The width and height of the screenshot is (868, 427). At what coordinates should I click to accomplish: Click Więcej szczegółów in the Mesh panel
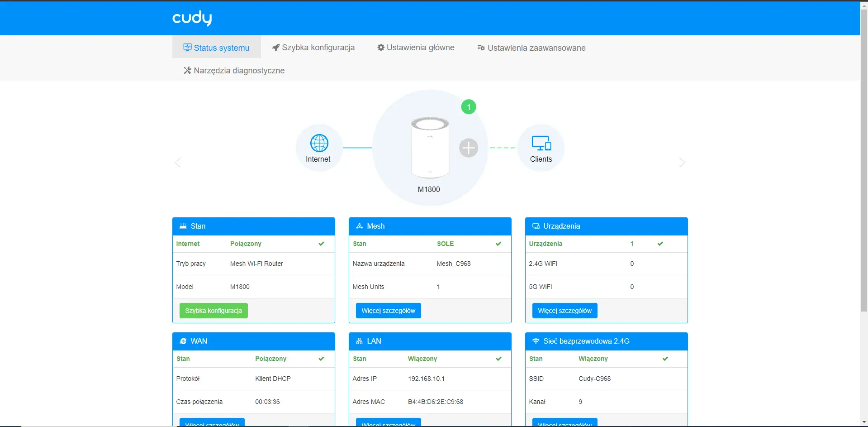[x=388, y=311]
